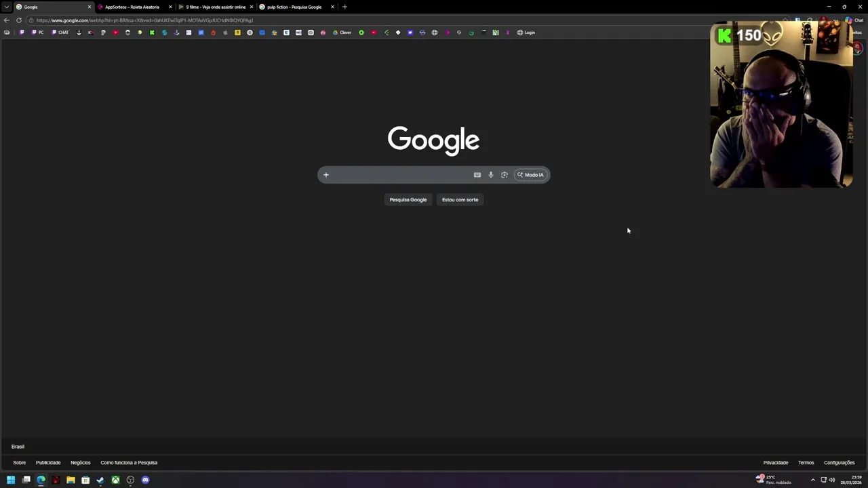
Task: Open Steam from taskbar
Action: (x=100, y=480)
